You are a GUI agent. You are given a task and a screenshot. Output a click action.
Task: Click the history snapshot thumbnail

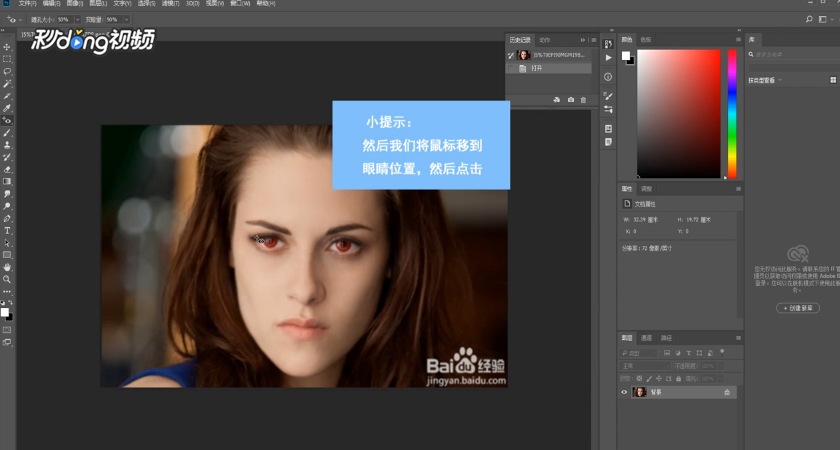[523, 55]
